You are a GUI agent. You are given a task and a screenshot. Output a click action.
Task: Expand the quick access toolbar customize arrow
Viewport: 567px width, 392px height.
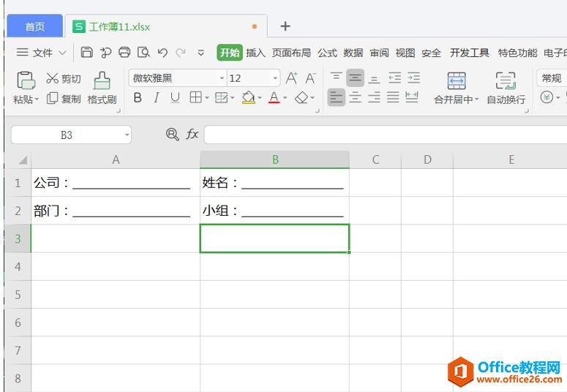click(200, 53)
